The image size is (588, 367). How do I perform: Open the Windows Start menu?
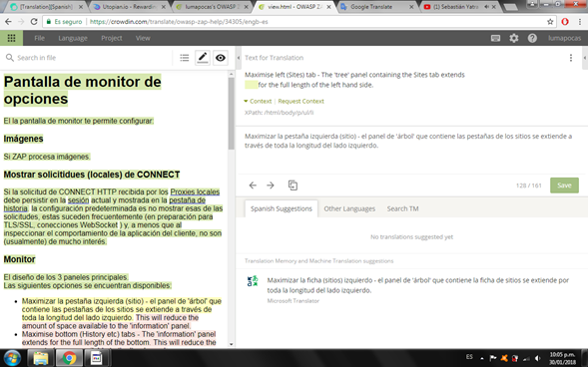click(12, 358)
